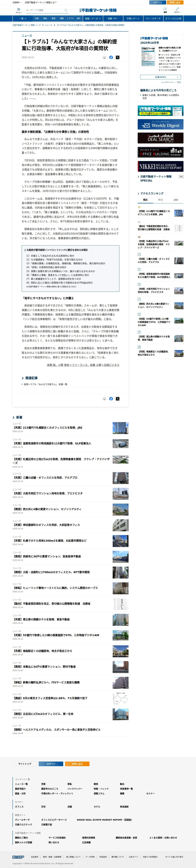
Task: Expand the 調査／データ menu
Action: tap(93, 19)
